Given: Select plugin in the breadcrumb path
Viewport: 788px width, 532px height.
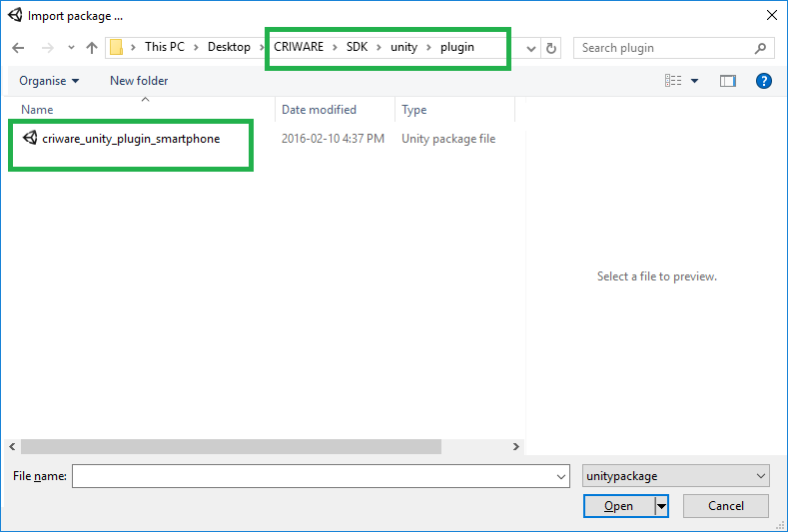Looking at the screenshot, I should pyautogui.click(x=456, y=47).
